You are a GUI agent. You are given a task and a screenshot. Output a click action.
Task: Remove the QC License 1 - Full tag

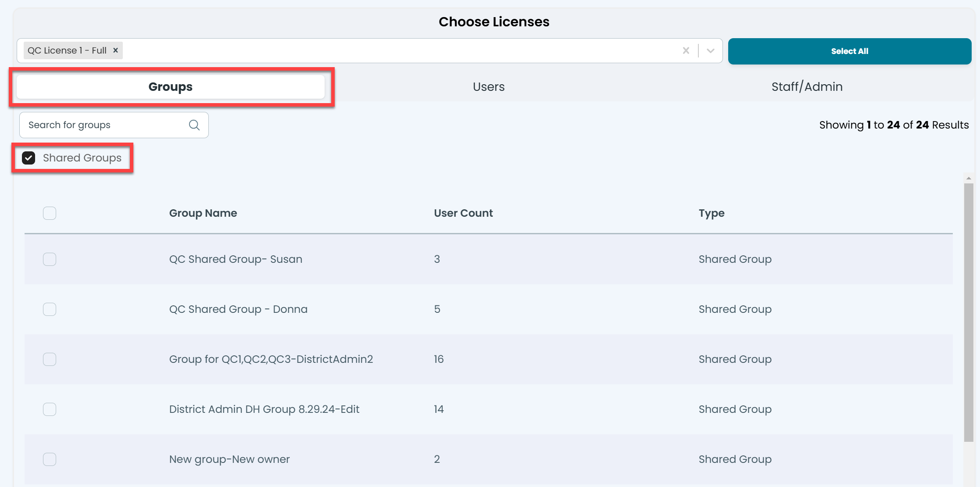tap(115, 50)
